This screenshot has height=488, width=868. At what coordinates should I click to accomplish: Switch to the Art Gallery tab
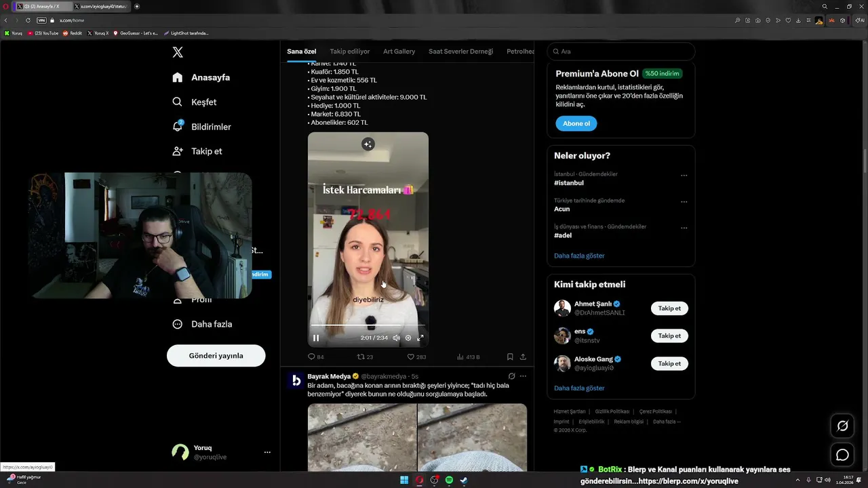click(x=399, y=52)
